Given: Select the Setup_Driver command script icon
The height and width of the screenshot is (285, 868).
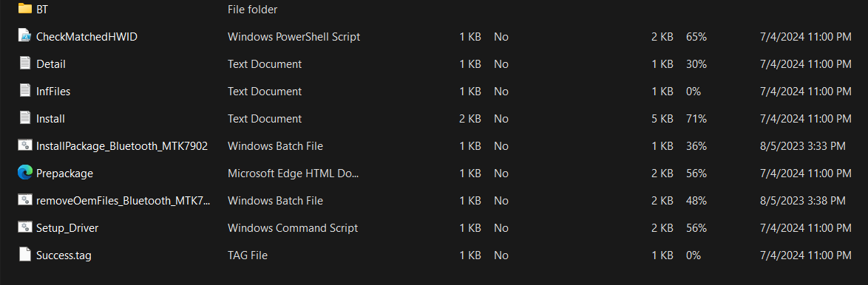Looking at the screenshot, I should (x=25, y=227).
